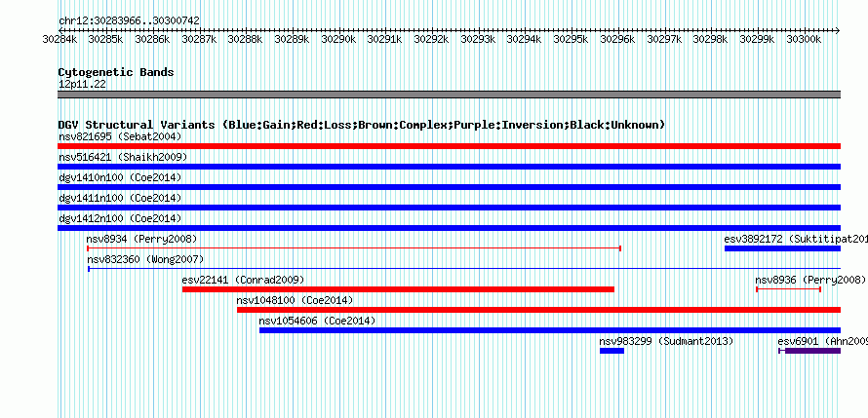Click the nsv821695 (Sebat2004) red loss bar
Image resolution: width=868 pixels, height=418 pixels.
point(449,146)
